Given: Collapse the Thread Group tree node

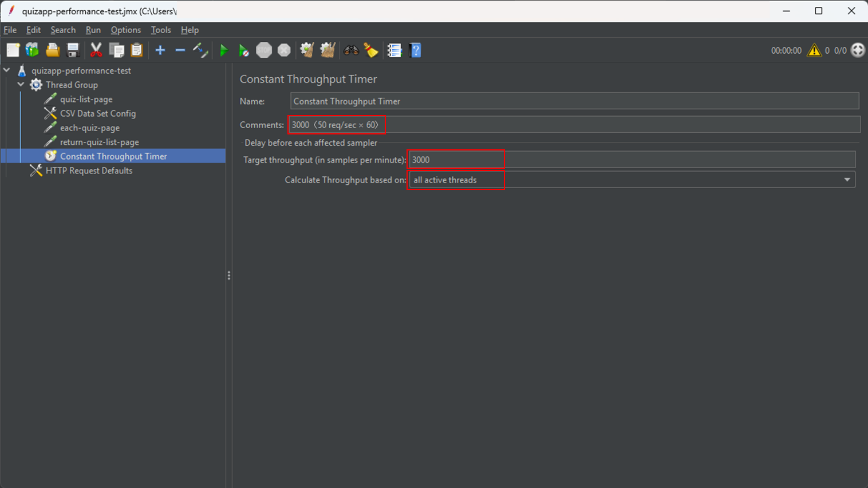Looking at the screenshot, I should 21,85.
